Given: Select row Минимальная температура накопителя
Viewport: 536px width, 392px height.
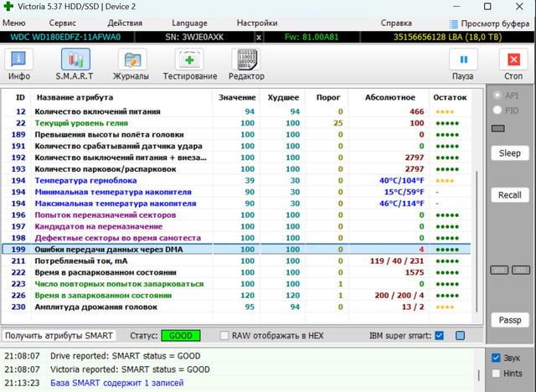Looking at the screenshot, I should (x=236, y=192).
